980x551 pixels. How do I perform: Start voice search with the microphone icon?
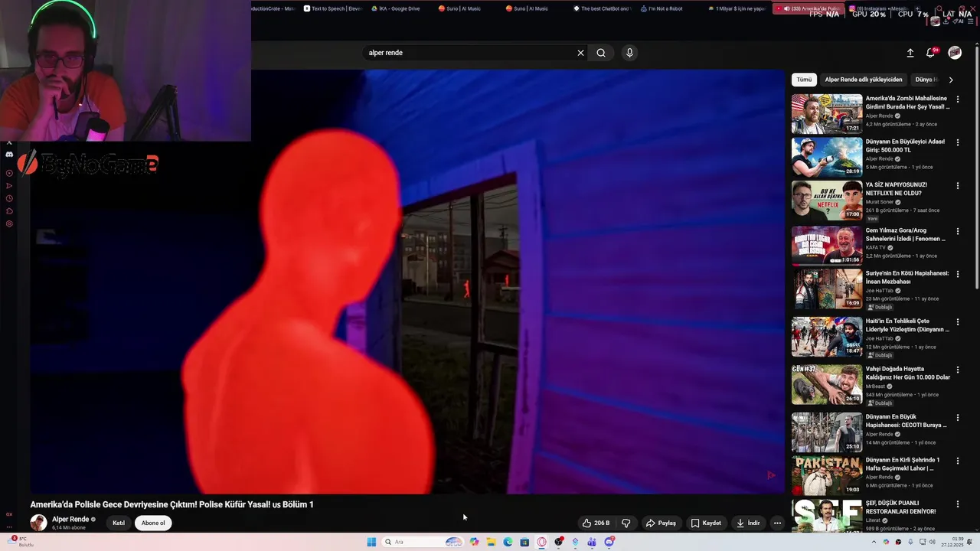click(x=629, y=53)
